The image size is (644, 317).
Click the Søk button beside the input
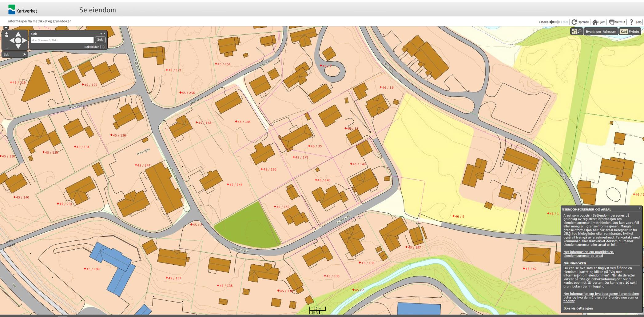click(100, 40)
